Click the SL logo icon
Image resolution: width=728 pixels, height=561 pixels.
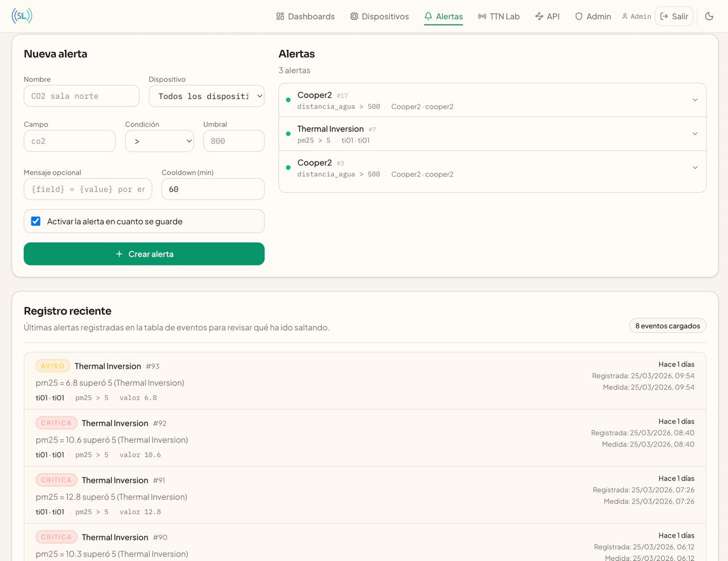coord(22,16)
